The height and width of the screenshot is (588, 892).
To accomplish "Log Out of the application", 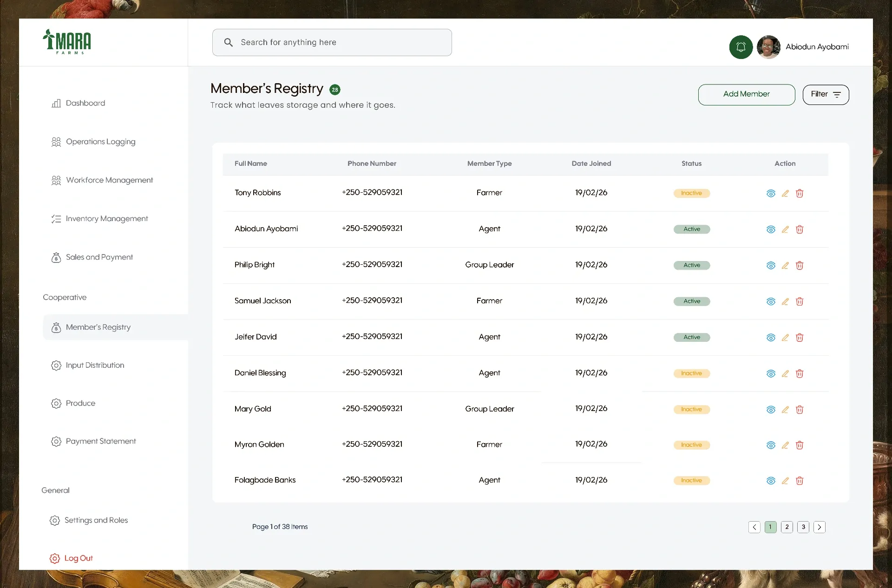I will [x=71, y=558].
